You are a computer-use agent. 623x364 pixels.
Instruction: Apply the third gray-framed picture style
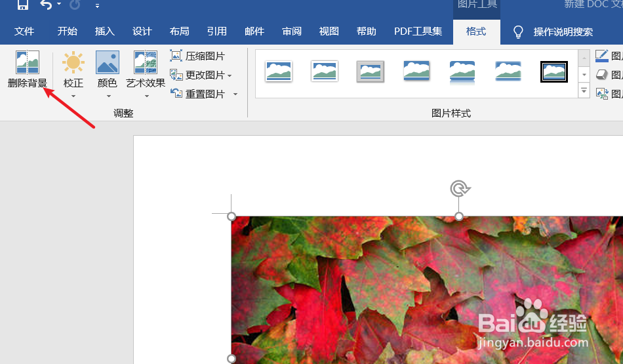click(371, 71)
